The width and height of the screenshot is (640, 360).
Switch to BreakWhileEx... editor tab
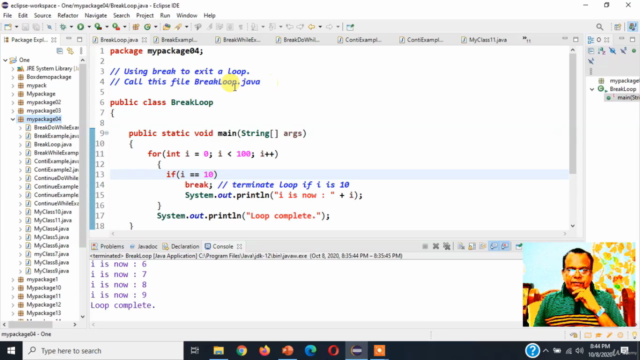(238, 40)
